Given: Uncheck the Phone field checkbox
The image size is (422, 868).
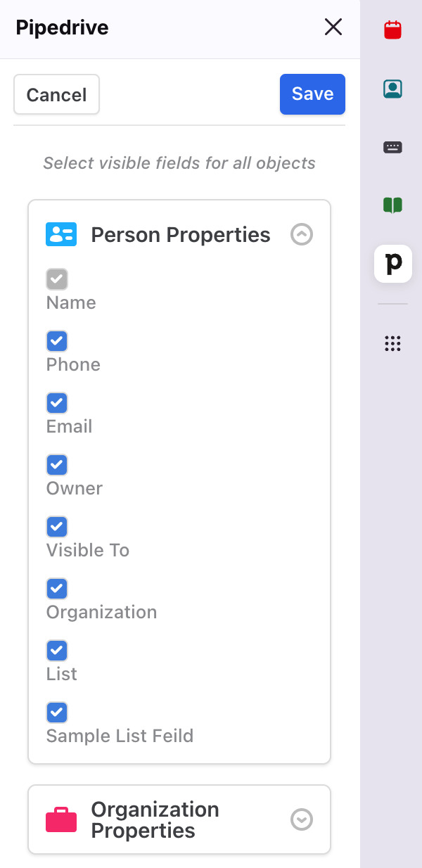Looking at the screenshot, I should pos(57,341).
